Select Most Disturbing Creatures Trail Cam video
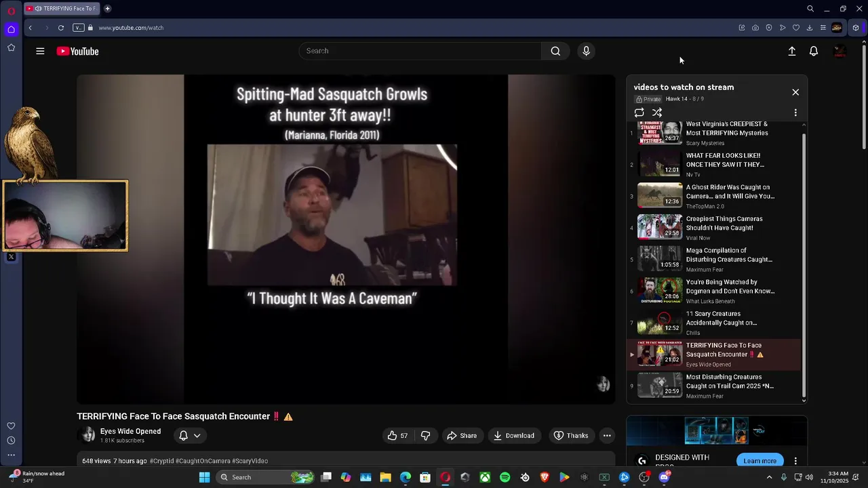The width and height of the screenshot is (868, 488). [713, 386]
